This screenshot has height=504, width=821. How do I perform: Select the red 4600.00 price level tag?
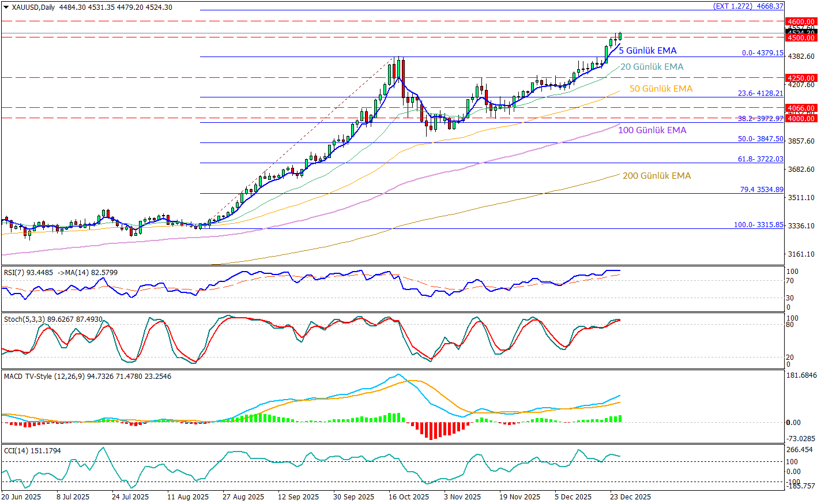click(801, 22)
